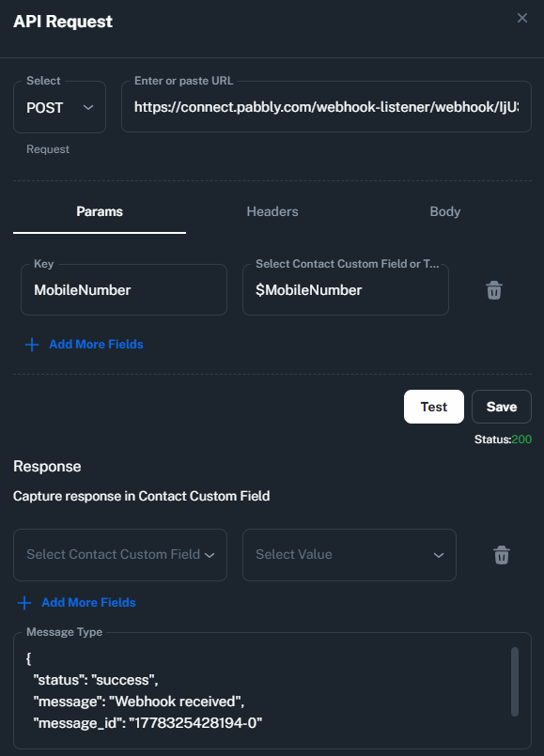Click the Test button
Viewport: 544px width, 756px height.
pos(434,407)
